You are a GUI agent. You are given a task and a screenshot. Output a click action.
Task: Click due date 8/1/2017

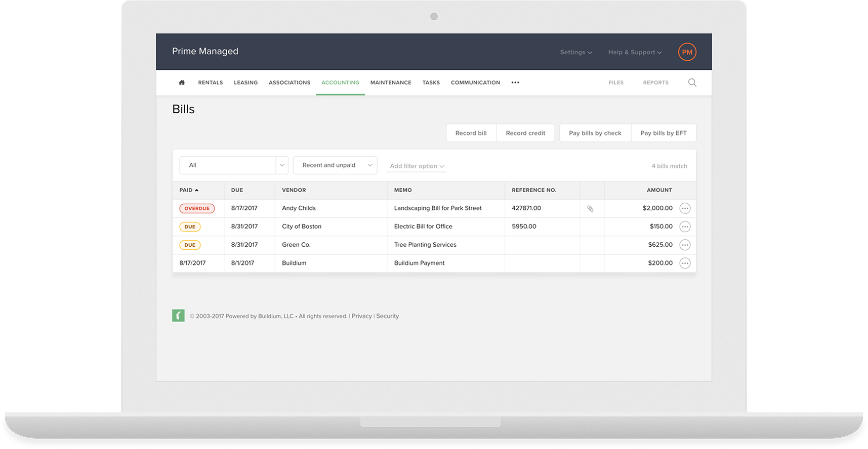(x=242, y=263)
